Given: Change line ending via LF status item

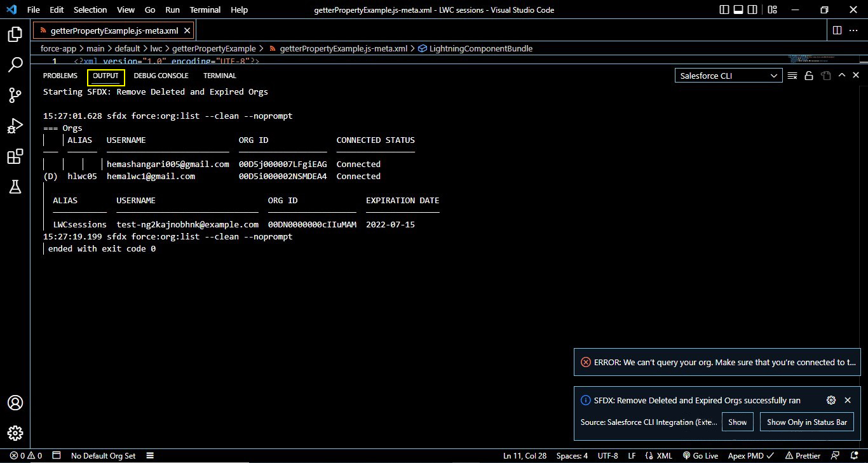Looking at the screenshot, I should (x=632, y=456).
